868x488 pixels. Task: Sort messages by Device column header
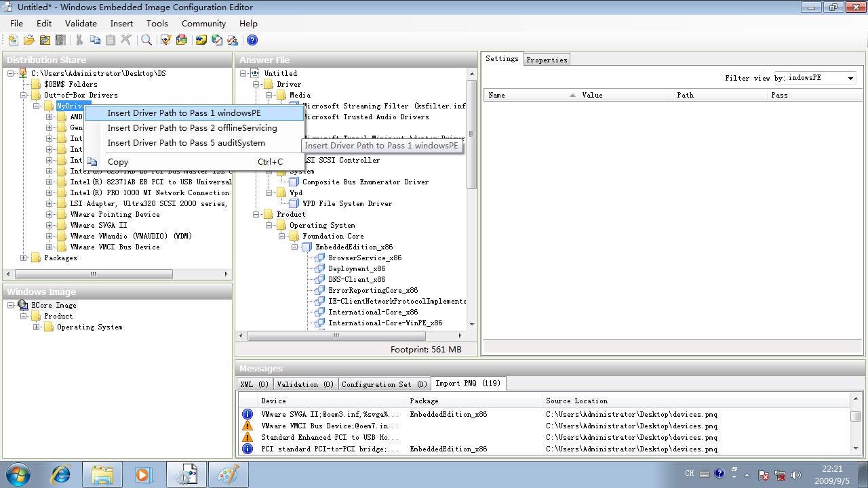click(x=332, y=401)
